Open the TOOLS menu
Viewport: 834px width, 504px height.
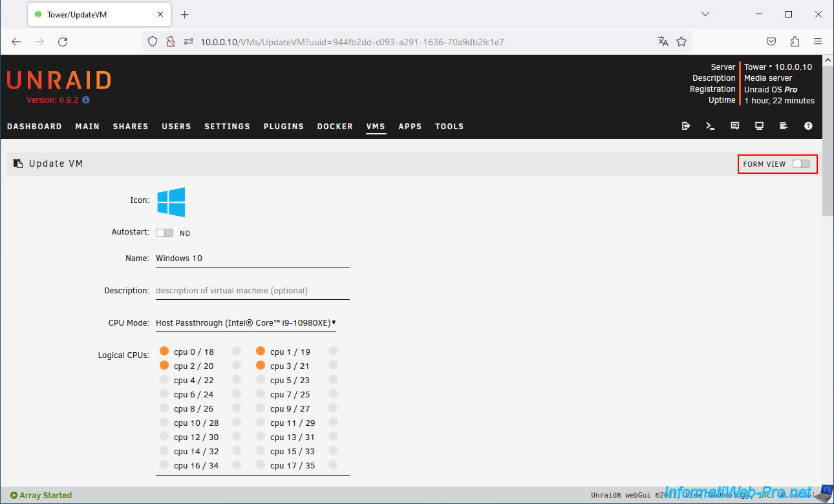449,127
